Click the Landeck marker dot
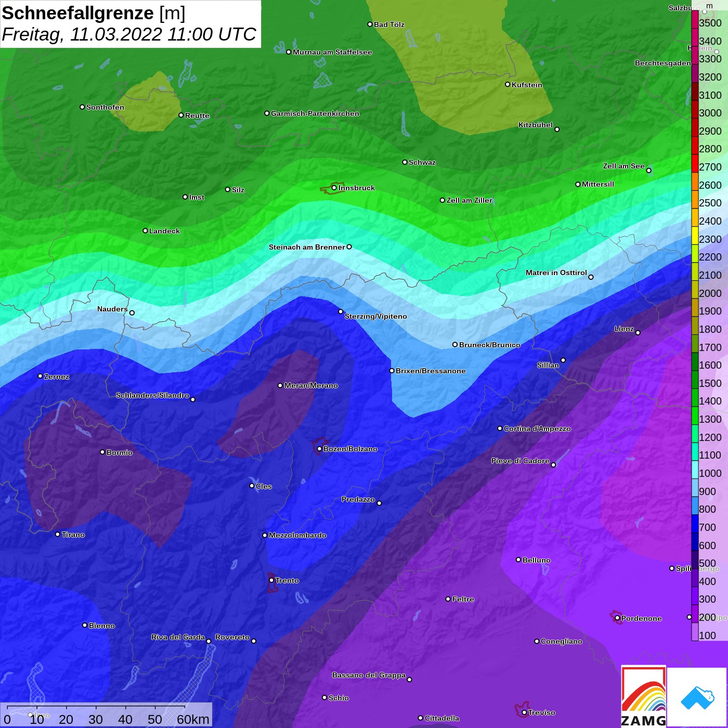Viewport: 728px width, 728px height. (x=145, y=230)
